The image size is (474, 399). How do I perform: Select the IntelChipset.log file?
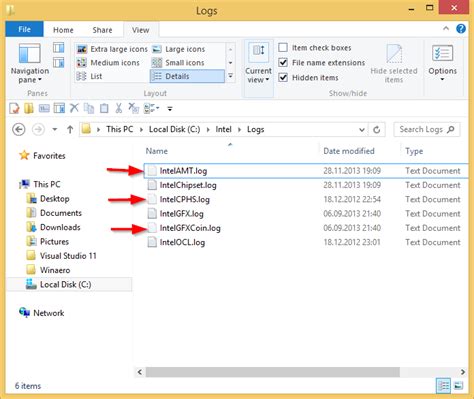point(305,185)
